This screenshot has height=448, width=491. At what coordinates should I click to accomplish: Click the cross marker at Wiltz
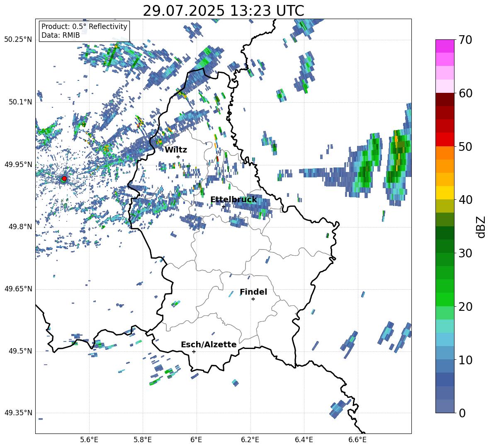click(178, 157)
